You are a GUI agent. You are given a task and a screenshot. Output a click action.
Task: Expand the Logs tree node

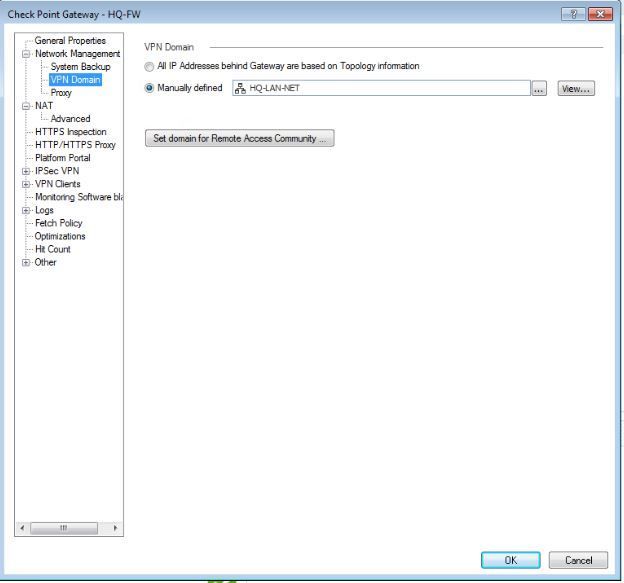tap(26, 210)
